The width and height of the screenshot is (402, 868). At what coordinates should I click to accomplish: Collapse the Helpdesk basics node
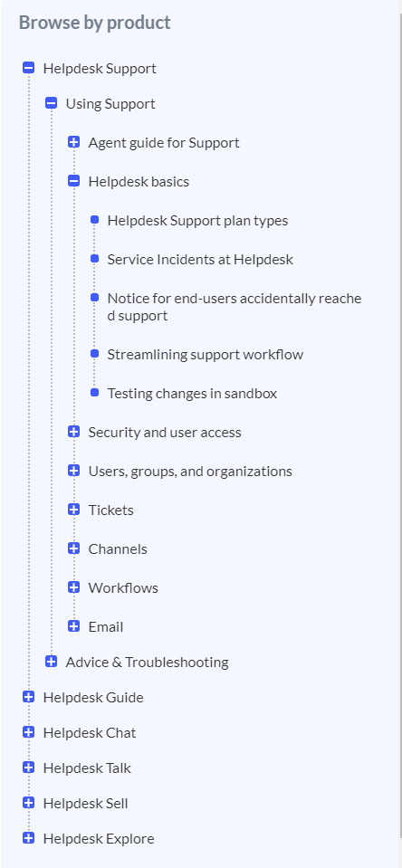coord(73,181)
